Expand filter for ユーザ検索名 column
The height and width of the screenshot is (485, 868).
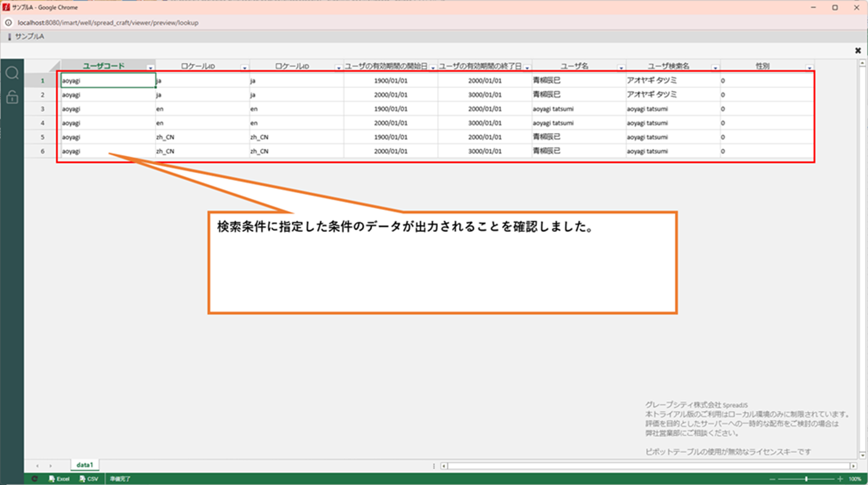point(715,67)
